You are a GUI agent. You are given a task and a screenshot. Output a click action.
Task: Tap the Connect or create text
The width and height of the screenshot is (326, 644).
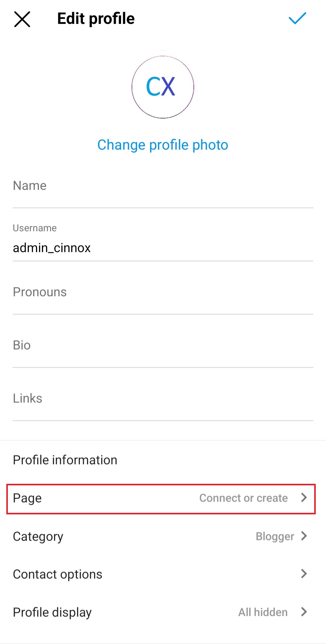[x=243, y=498]
